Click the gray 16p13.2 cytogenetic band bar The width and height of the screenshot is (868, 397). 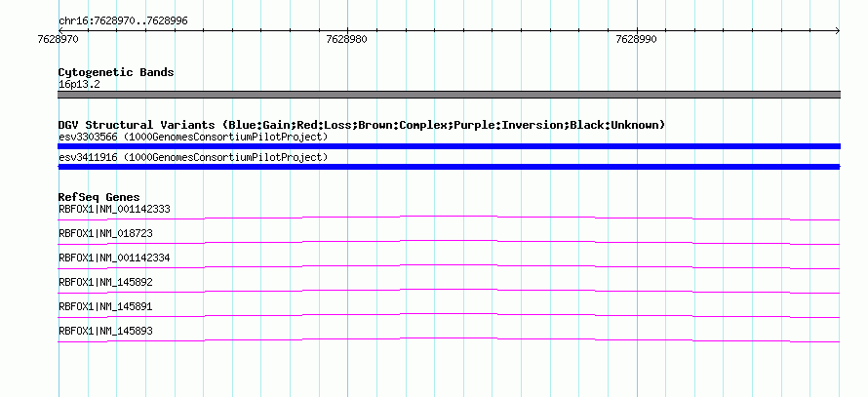click(449, 95)
